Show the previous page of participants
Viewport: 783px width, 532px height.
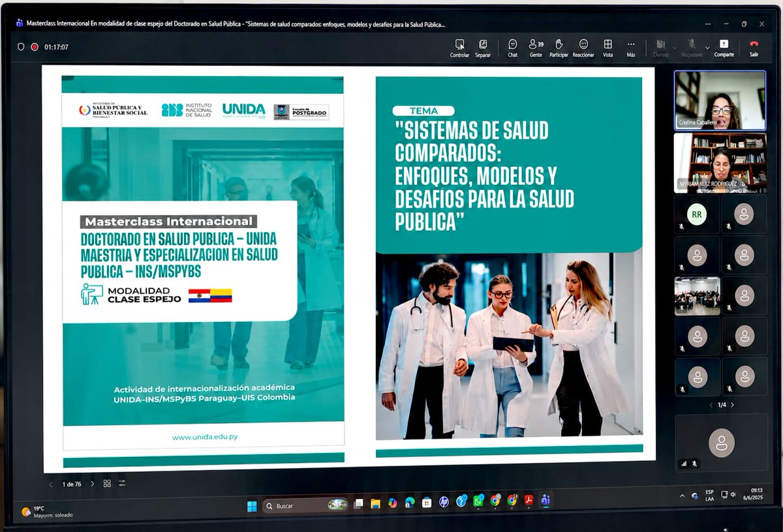tap(711, 405)
